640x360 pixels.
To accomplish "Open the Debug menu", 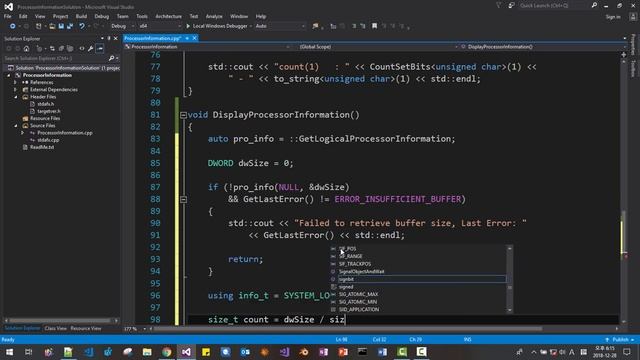I will point(102,16).
